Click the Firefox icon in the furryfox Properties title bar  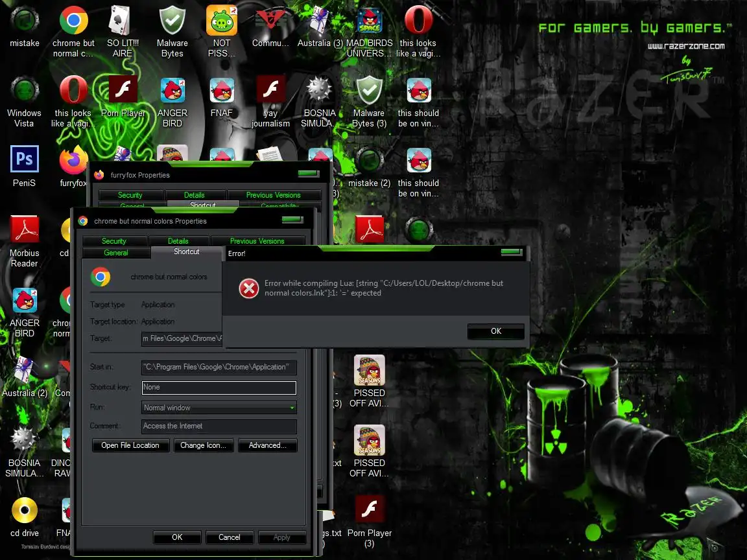pyautogui.click(x=99, y=175)
